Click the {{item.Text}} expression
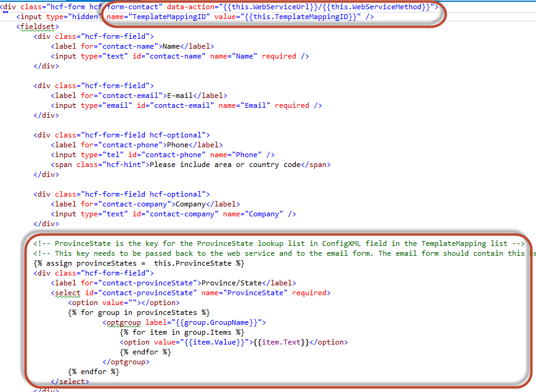Viewport: 536px width, 392px height. [281, 342]
